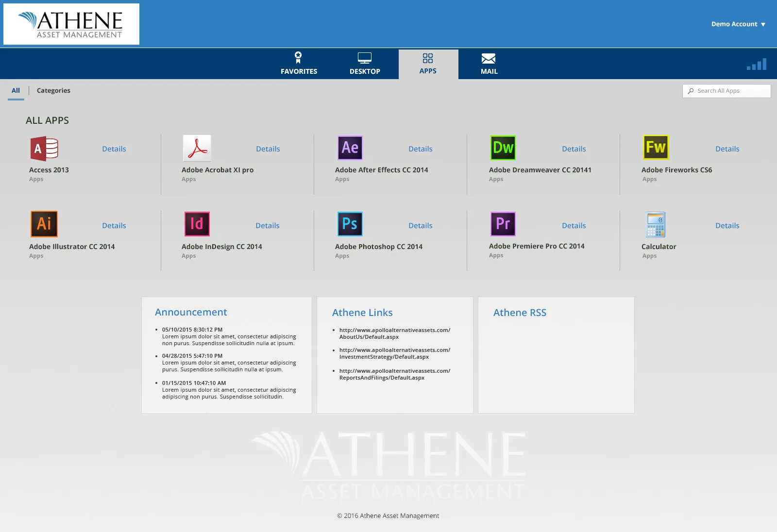The image size is (777, 532).
Task: Open the Adobe After Effects icon
Action: (x=350, y=148)
